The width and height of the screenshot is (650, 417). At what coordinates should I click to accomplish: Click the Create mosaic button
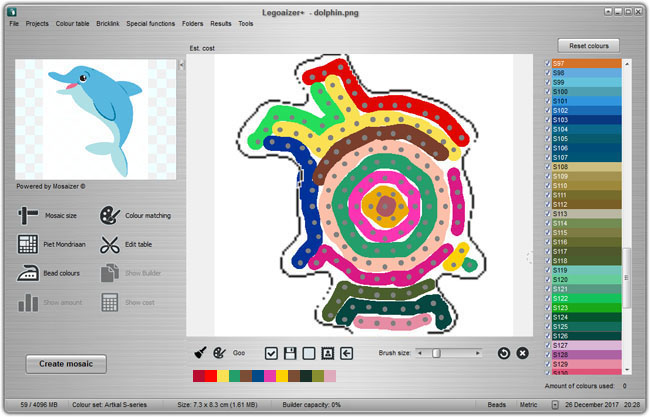(x=66, y=363)
